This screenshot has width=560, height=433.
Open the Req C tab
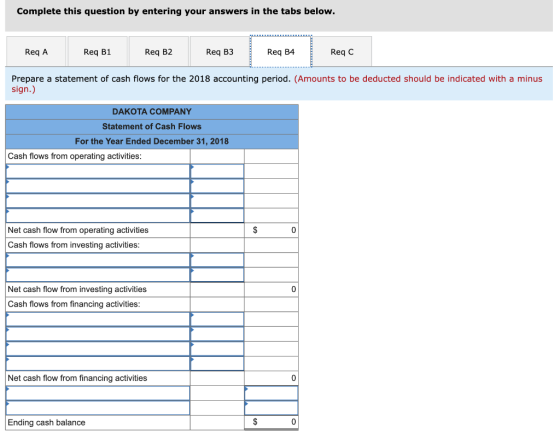[342, 51]
